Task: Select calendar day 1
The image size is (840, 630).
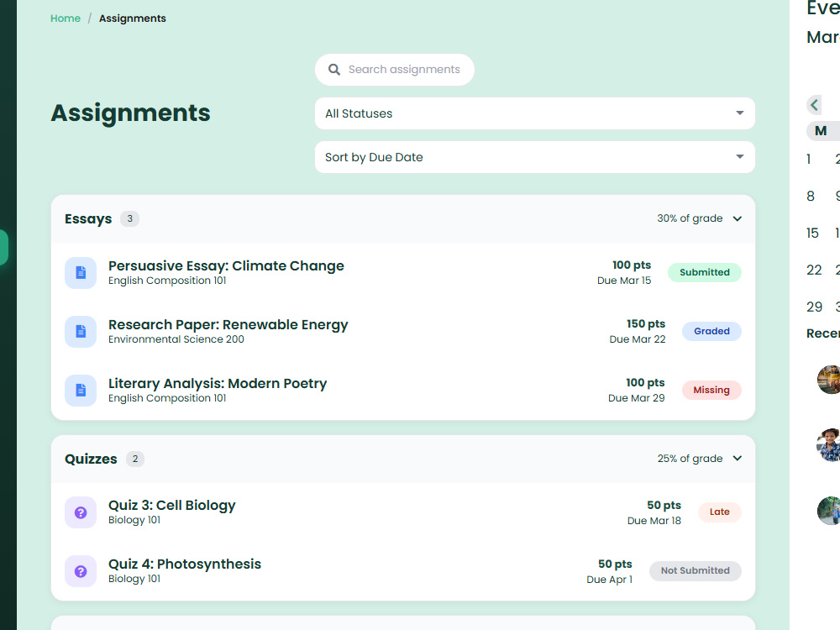Action: [x=809, y=159]
